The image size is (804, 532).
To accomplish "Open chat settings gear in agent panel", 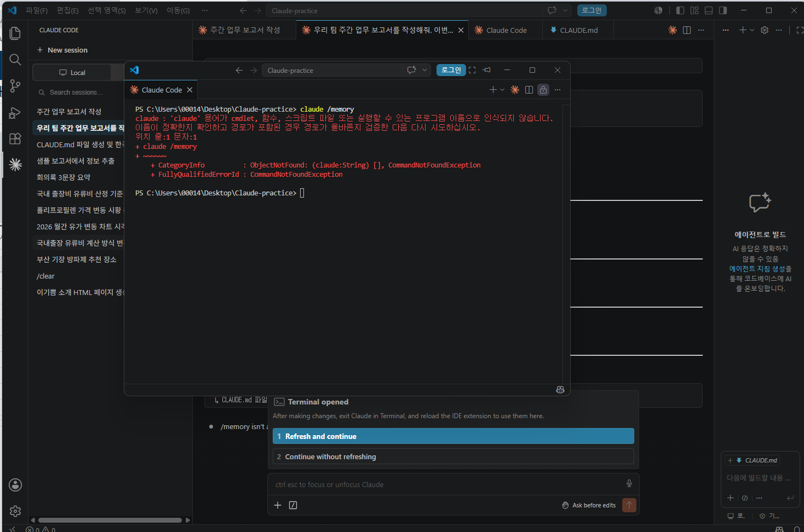I will 765,30.
